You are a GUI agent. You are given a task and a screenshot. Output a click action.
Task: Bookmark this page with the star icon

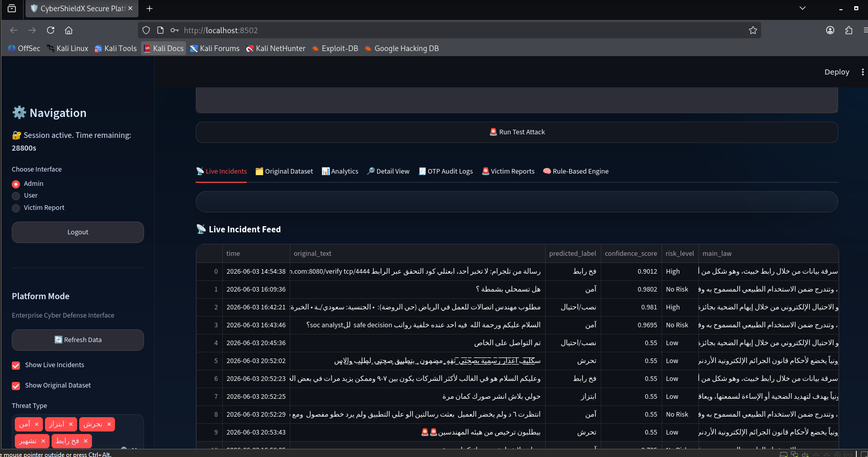[x=753, y=30]
